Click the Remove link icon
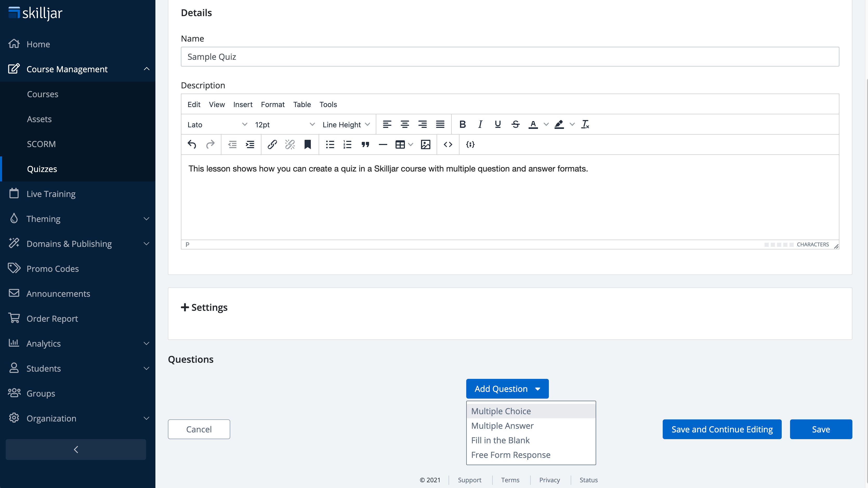 point(290,144)
